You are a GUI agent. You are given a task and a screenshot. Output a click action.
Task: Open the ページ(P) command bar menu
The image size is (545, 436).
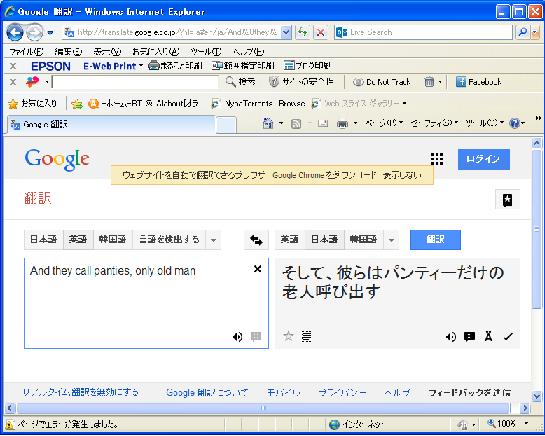point(384,123)
